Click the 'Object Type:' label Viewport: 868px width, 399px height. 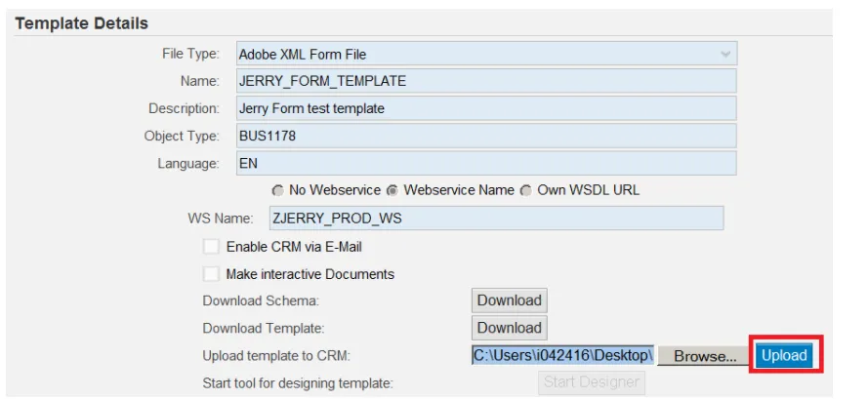tap(182, 137)
